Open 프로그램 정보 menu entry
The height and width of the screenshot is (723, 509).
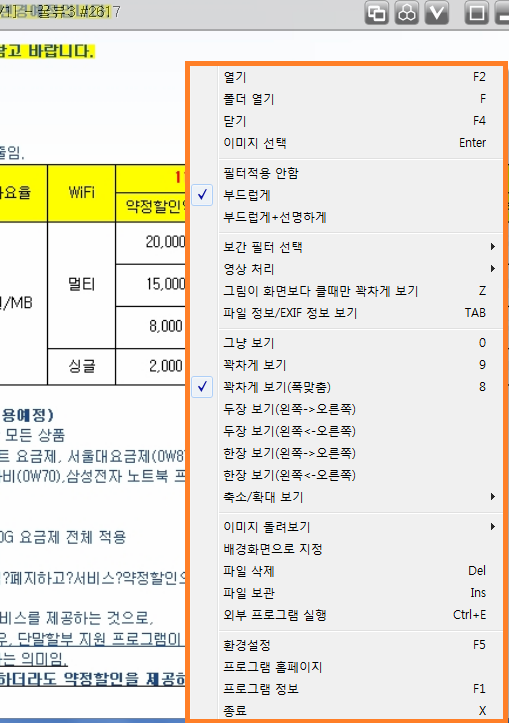(361, 689)
